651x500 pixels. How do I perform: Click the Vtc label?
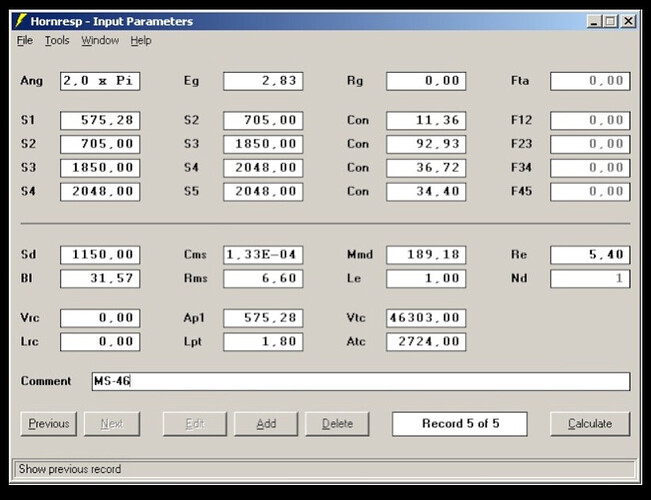click(x=356, y=318)
